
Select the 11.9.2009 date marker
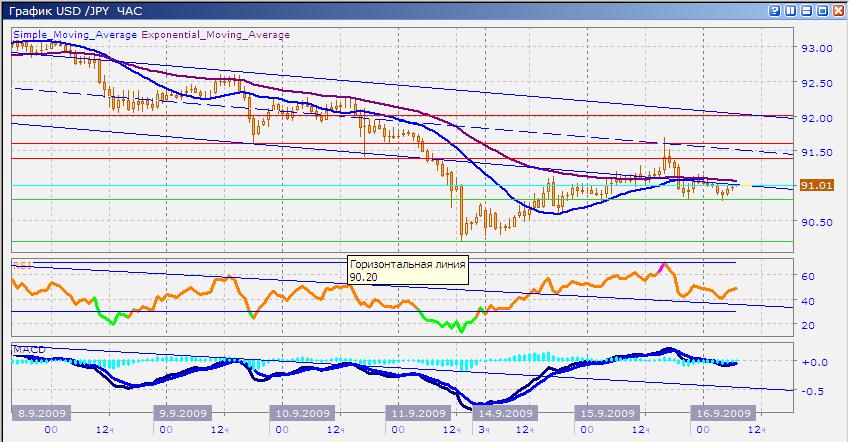419,413
